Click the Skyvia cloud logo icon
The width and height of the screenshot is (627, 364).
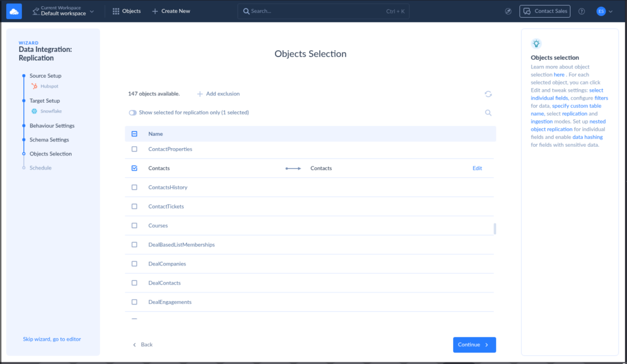14,11
